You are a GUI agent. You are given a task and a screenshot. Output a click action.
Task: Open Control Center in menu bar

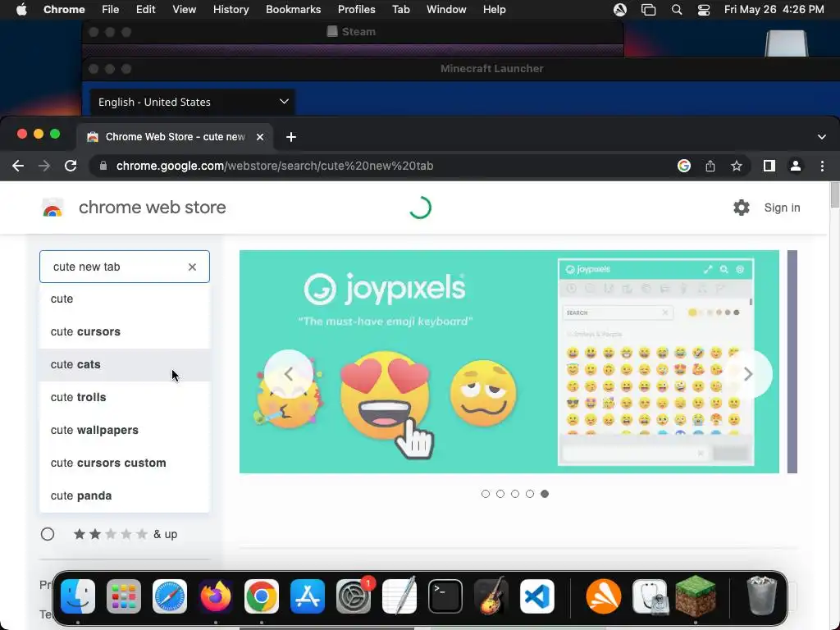pos(704,10)
